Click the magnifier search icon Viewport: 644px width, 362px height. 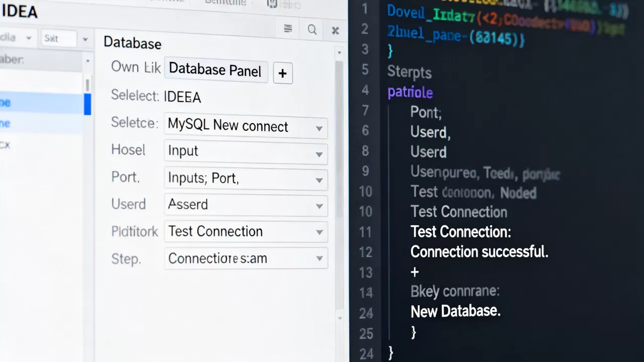[312, 30]
